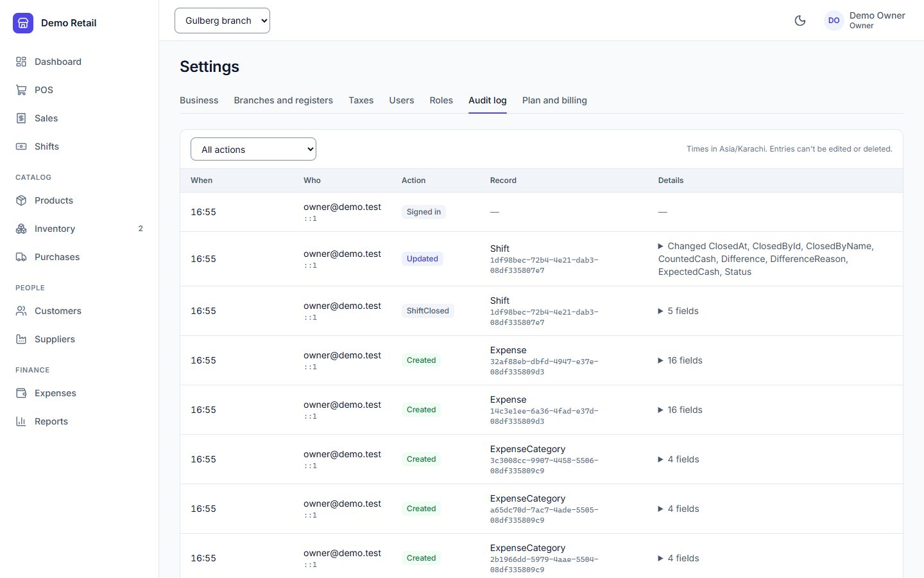Click the Record column header
This screenshot has height=578, width=924.
tap(503, 180)
